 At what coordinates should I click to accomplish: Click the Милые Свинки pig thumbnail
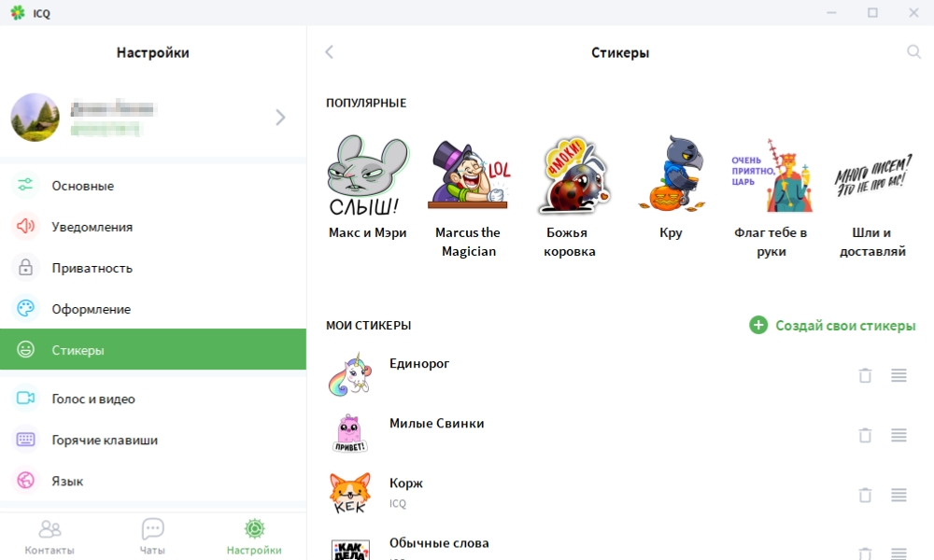coord(349,434)
